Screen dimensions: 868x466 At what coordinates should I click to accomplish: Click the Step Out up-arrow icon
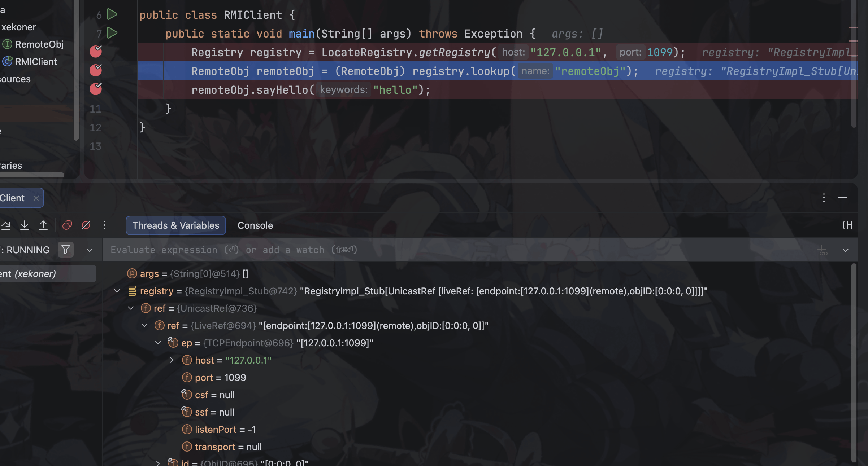[x=43, y=225]
